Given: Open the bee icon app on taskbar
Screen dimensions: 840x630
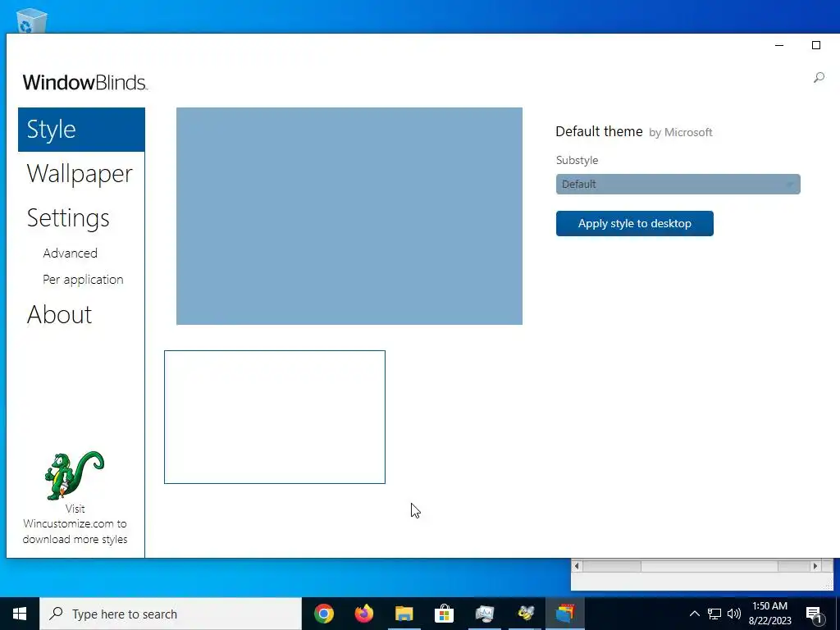Looking at the screenshot, I should click(x=525, y=614).
